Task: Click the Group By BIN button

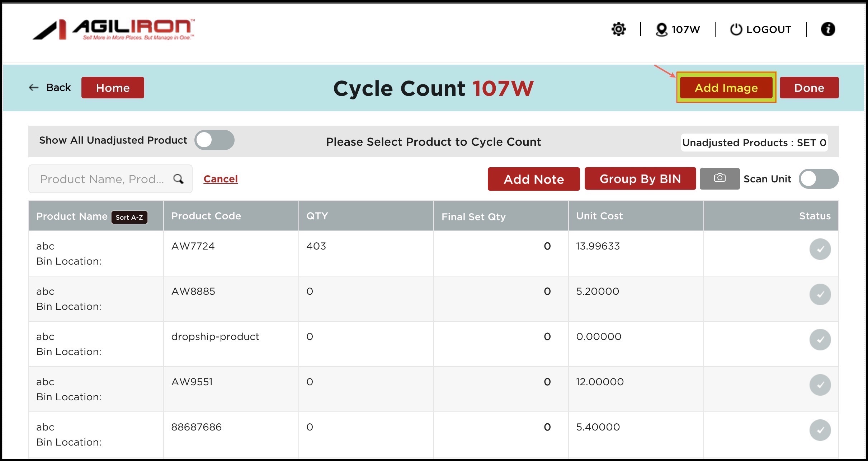Action: point(640,179)
